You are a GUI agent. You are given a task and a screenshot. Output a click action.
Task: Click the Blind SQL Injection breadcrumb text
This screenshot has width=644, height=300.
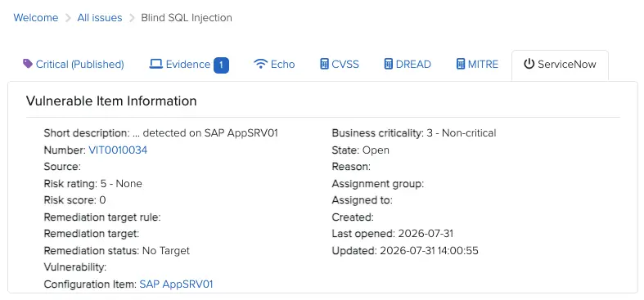pos(187,18)
